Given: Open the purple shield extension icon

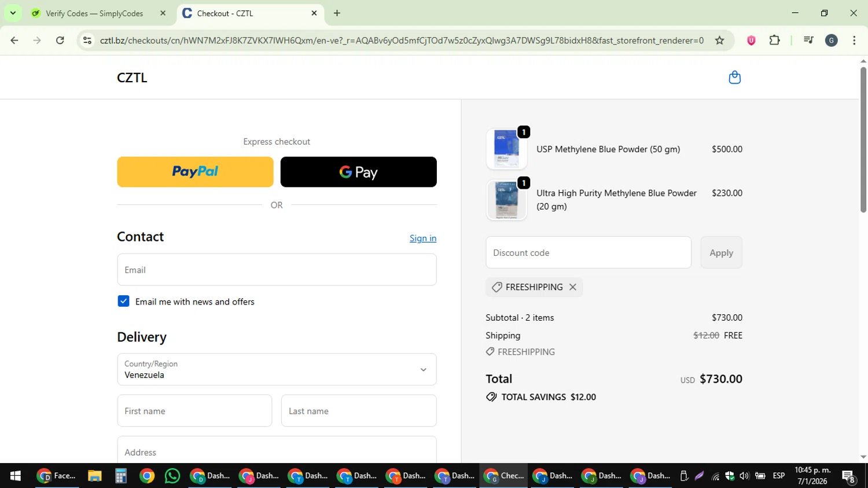Looking at the screenshot, I should [751, 41].
